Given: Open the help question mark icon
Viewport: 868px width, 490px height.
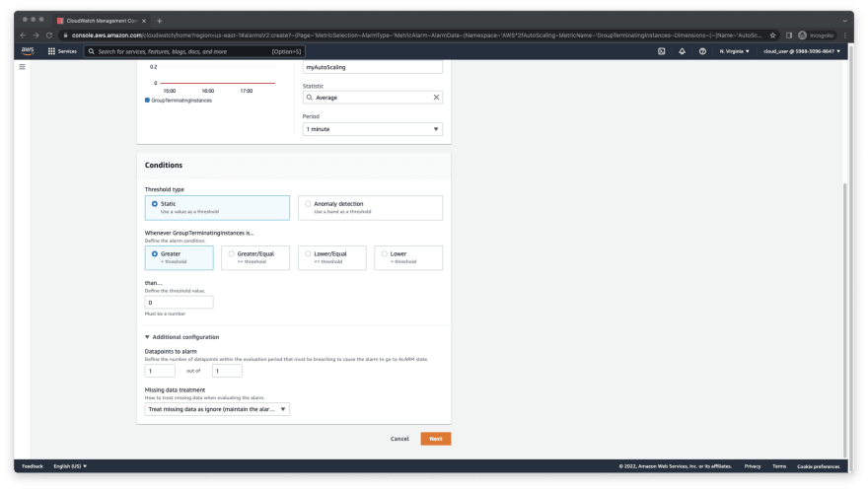Looking at the screenshot, I should point(702,51).
